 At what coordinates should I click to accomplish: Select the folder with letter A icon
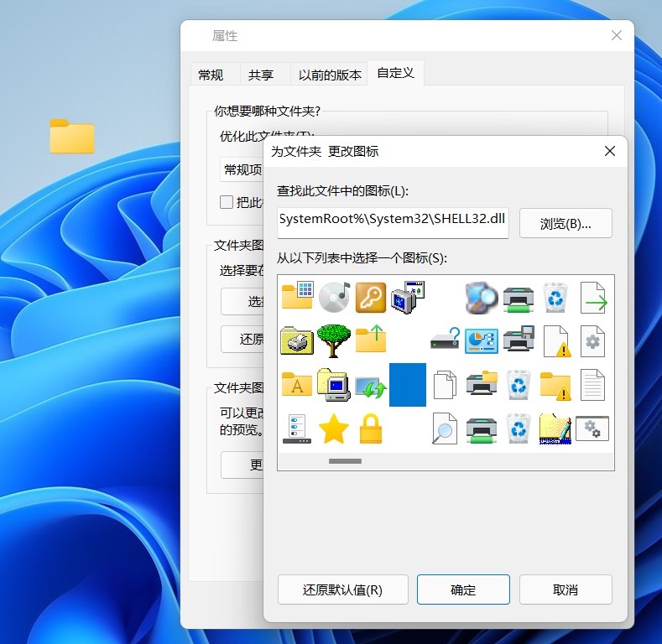point(296,385)
